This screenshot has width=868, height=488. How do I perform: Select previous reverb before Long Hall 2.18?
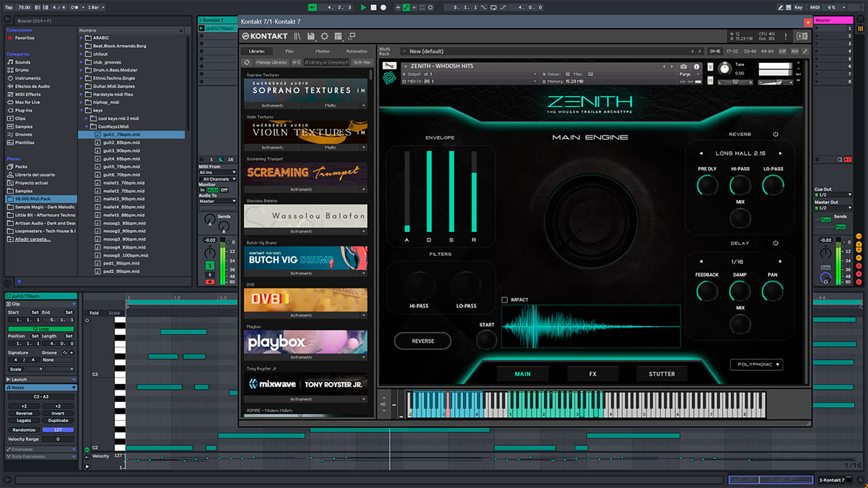point(699,153)
